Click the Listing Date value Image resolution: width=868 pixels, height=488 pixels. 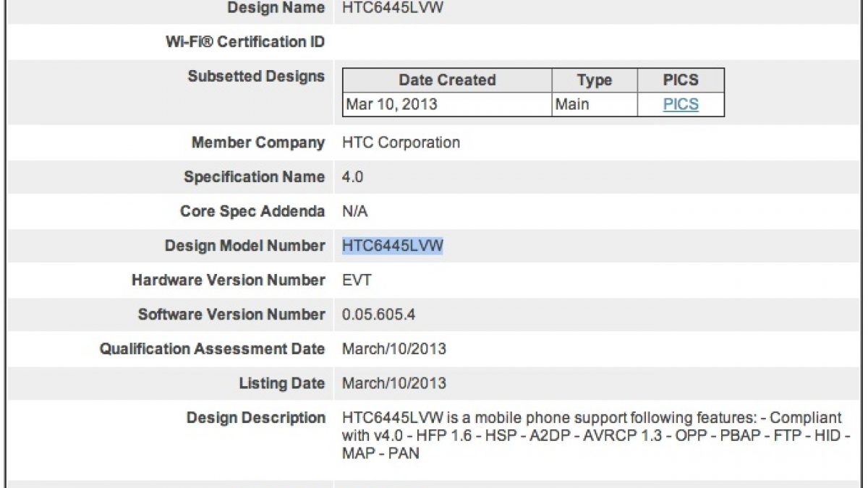pos(394,383)
